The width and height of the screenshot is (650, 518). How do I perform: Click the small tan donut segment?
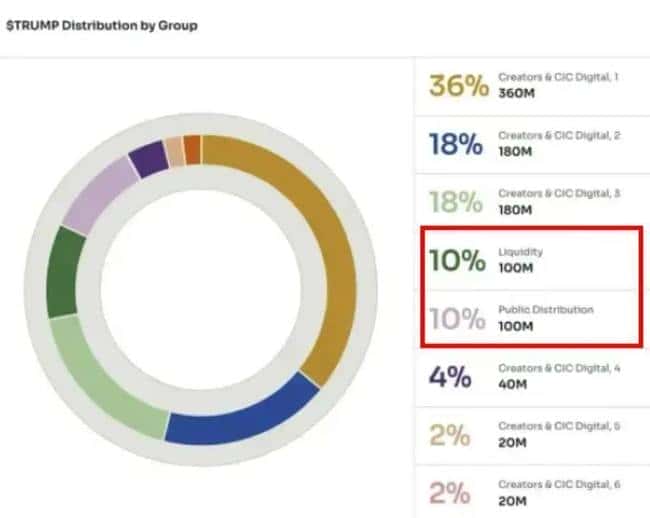[x=174, y=151]
